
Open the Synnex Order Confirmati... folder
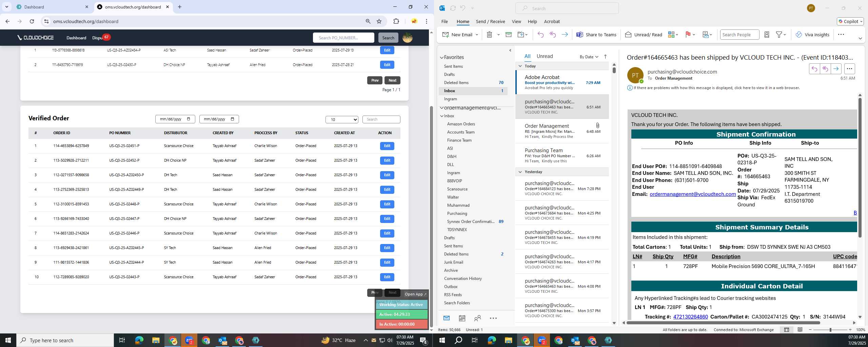coord(470,222)
